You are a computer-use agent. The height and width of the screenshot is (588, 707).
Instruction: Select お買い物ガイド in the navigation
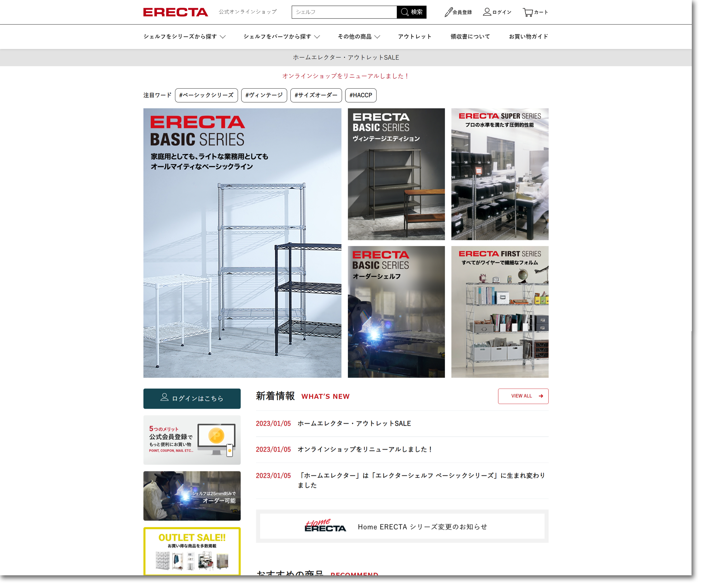click(528, 37)
